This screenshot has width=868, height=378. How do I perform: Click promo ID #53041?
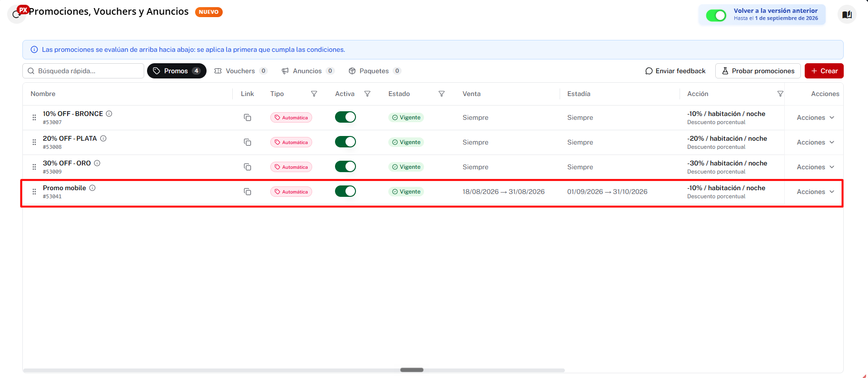pyautogui.click(x=52, y=196)
